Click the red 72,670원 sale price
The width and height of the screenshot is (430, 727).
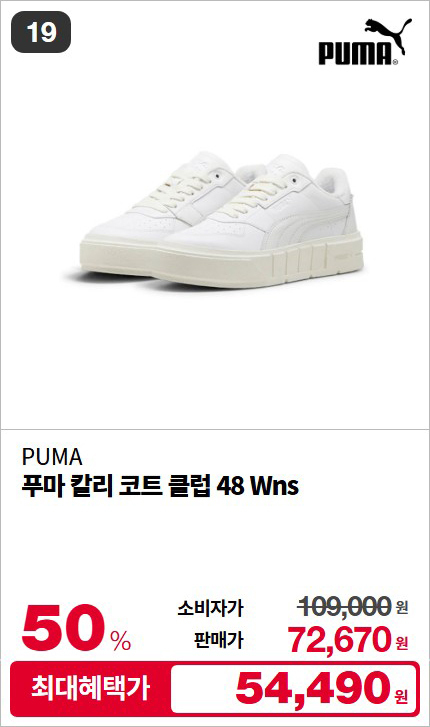pyautogui.click(x=348, y=639)
